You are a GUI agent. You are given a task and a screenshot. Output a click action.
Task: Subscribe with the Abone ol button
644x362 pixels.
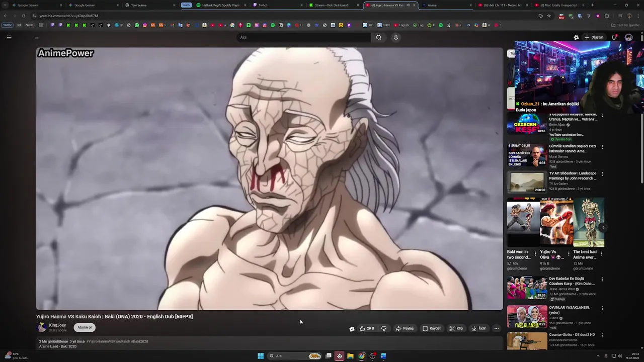coord(85,327)
